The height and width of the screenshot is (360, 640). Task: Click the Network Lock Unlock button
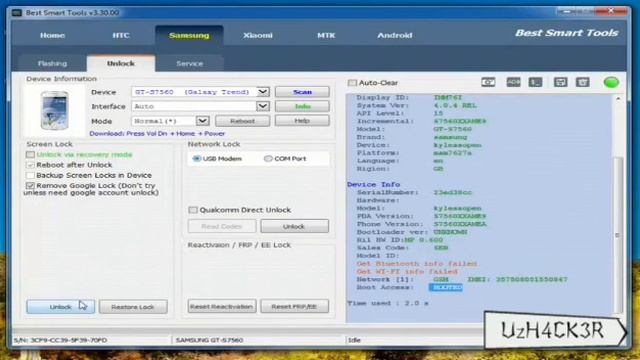(294, 226)
